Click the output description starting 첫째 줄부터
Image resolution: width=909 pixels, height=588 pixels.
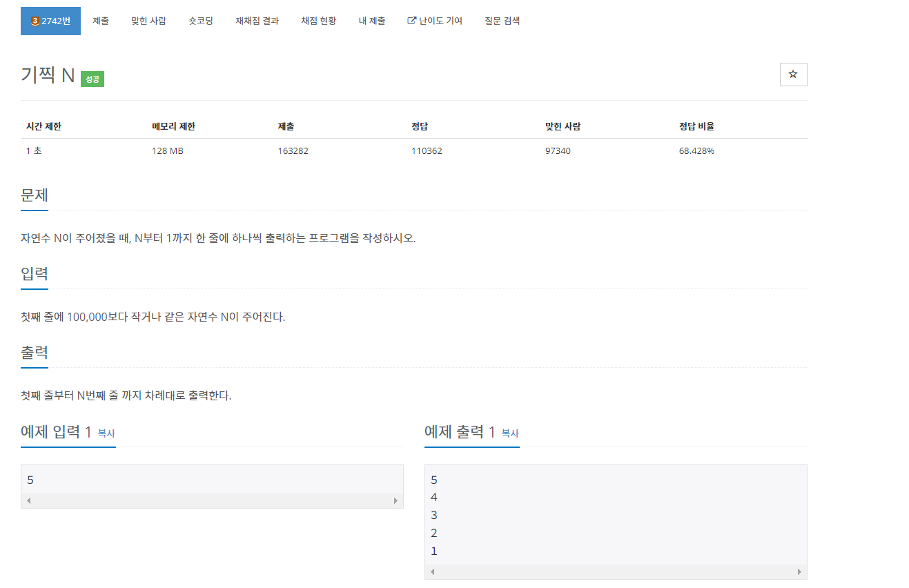[126, 396]
